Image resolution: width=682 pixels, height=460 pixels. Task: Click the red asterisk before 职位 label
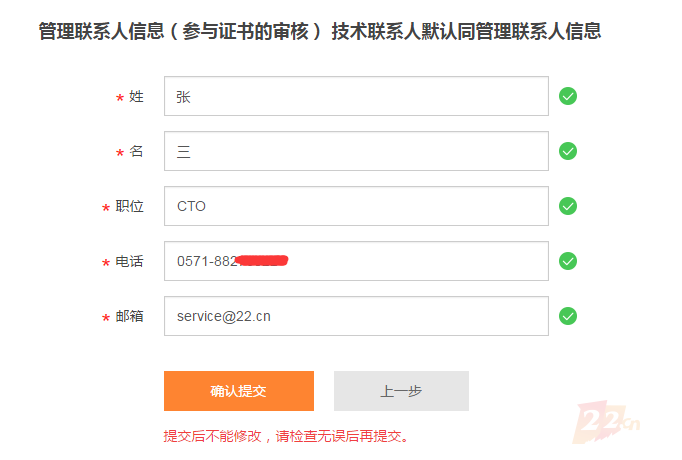106,208
